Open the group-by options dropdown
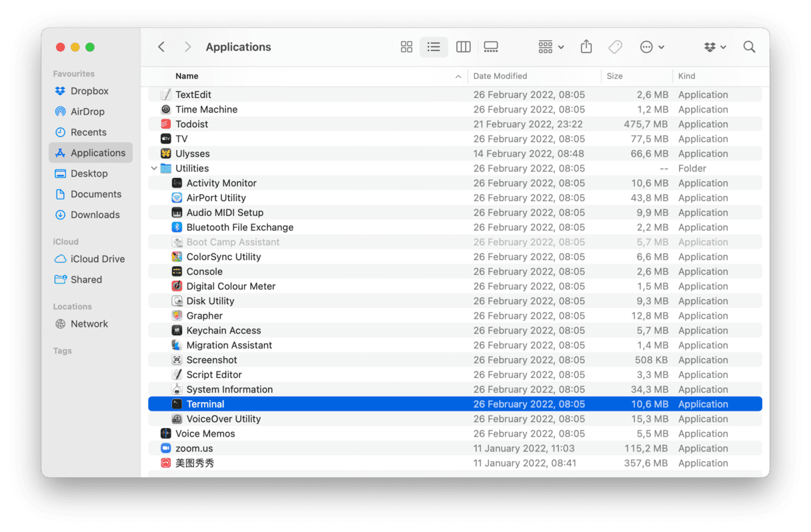811x532 pixels. (x=551, y=47)
